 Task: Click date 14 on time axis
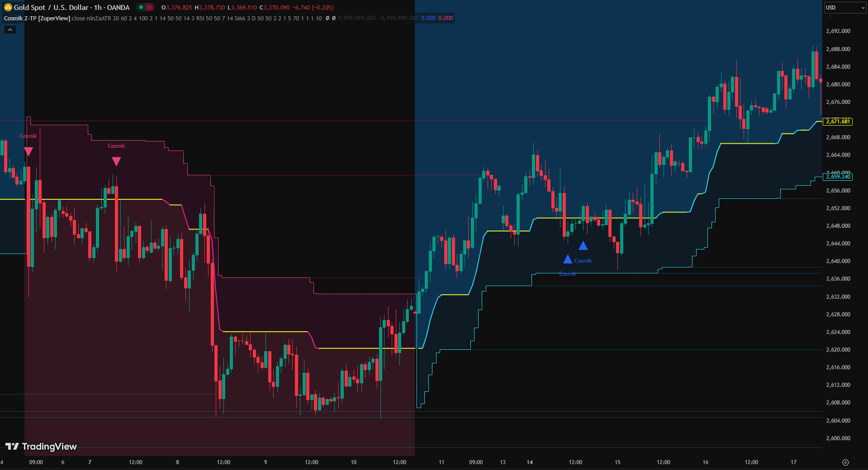pos(530,462)
